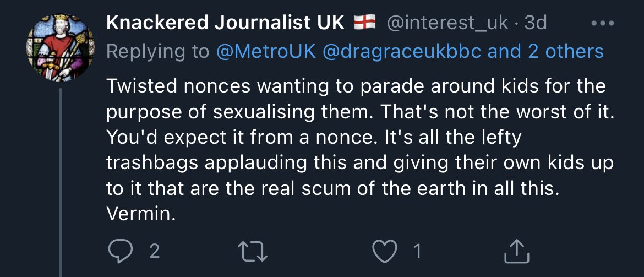Open the three-dot more options menu
Screen dimensions: 644x277
[601, 24]
